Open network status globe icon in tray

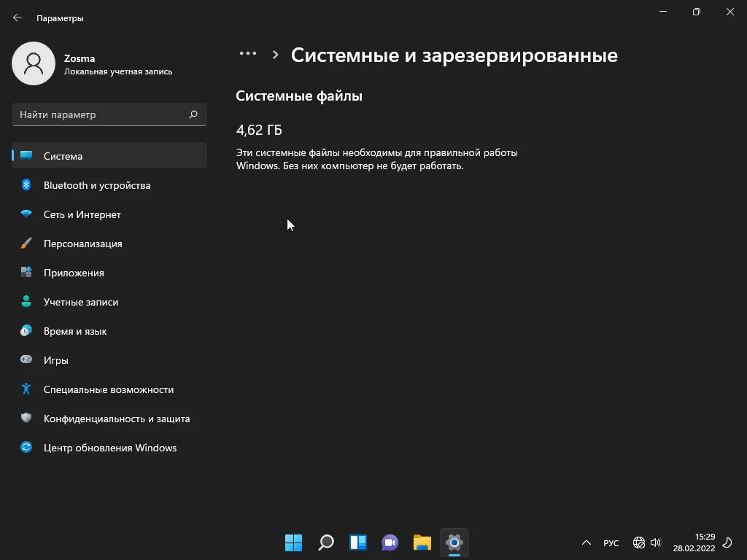click(639, 542)
